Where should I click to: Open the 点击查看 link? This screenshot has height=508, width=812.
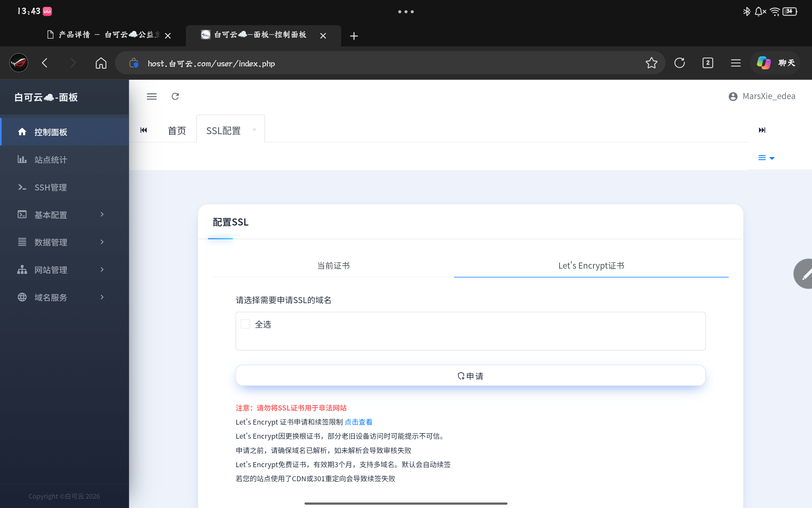[x=358, y=422]
